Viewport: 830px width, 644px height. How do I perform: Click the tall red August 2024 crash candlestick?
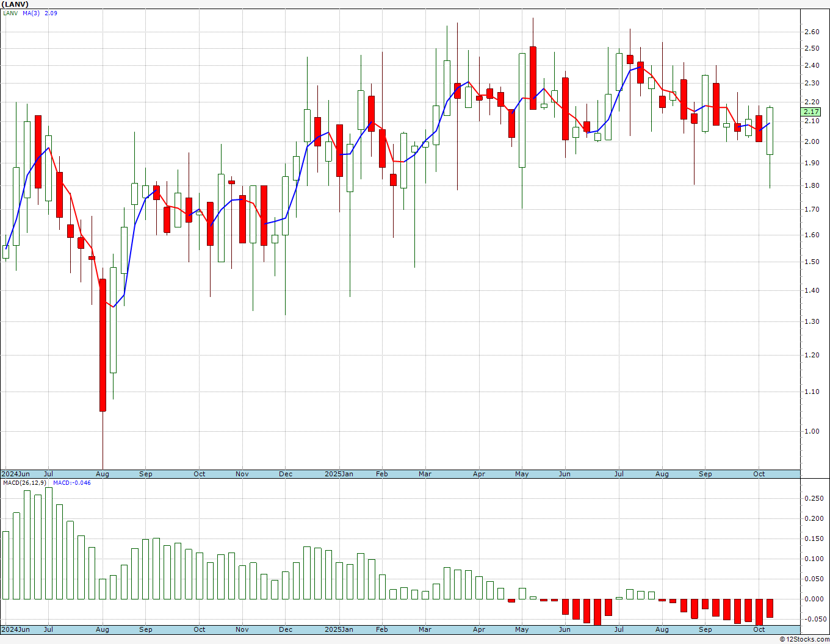pyautogui.click(x=103, y=345)
